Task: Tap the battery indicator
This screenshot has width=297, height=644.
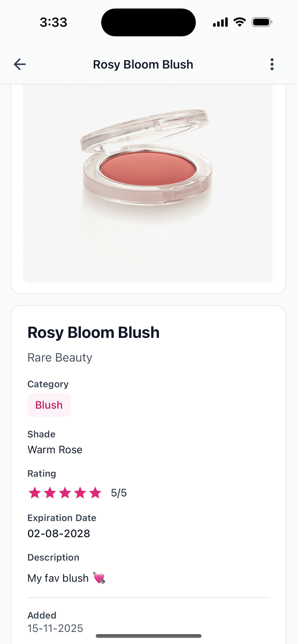Action: (x=262, y=22)
